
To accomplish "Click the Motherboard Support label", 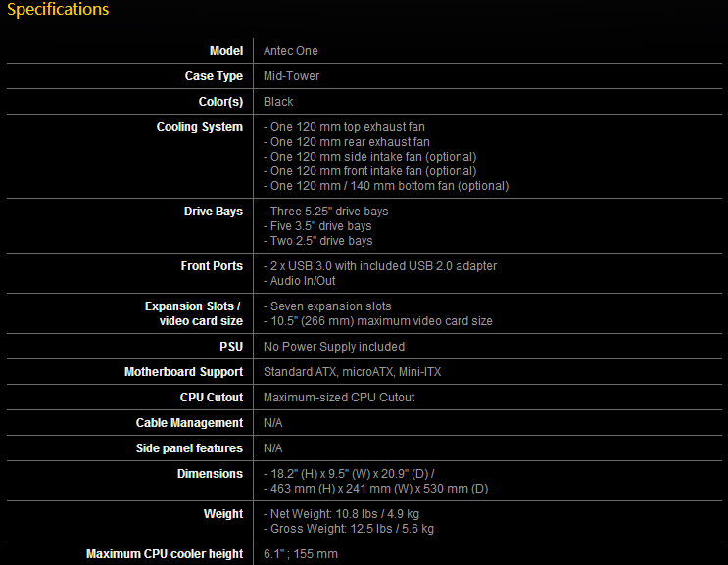I will tap(183, 372).
